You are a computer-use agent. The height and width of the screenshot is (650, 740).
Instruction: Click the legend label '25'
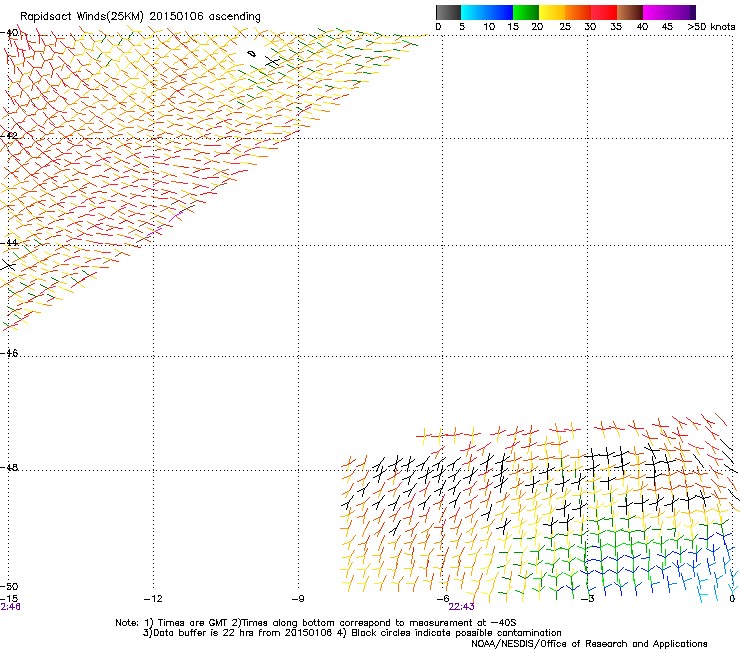point(565,27)
